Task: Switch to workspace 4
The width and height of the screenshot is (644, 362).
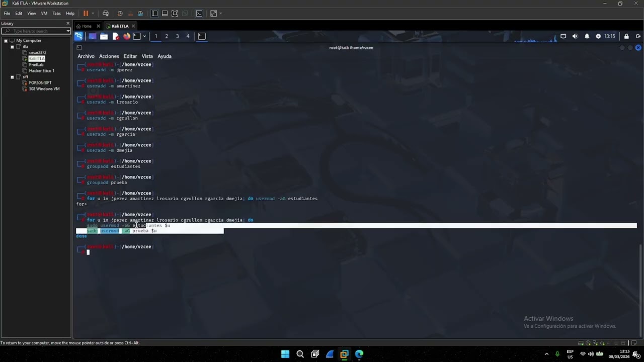Action: (188, 36)
